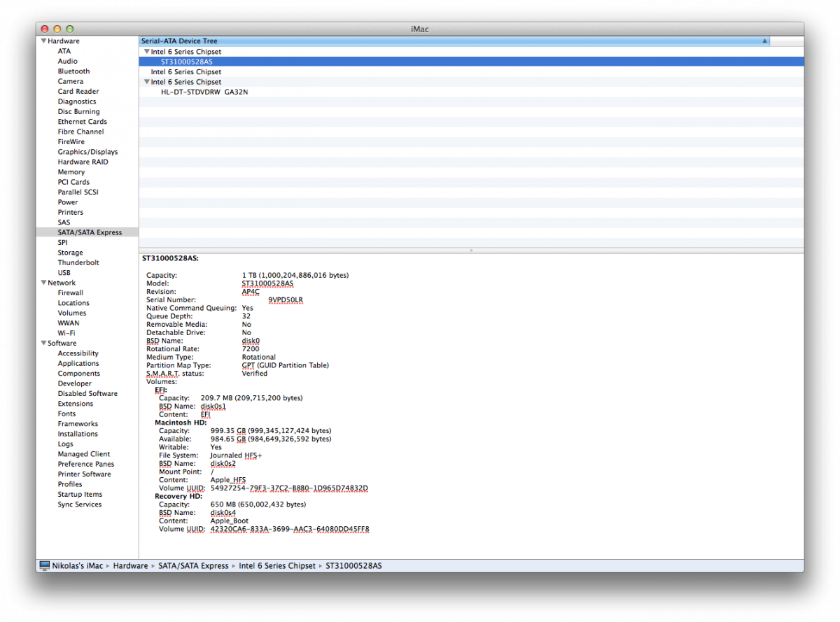Open Applications list under Software
840x622 pixels.
(78, 364)
